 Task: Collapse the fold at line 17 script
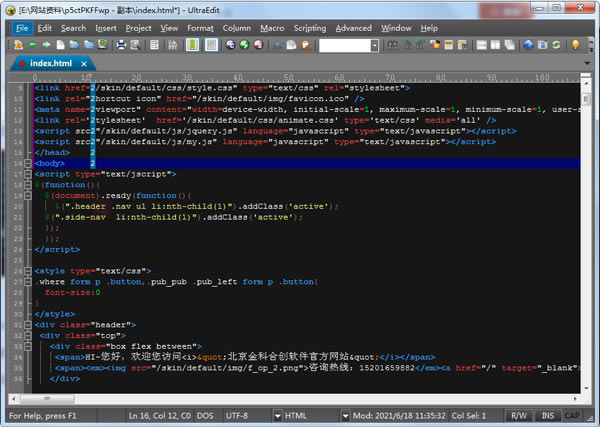point(28,174)
